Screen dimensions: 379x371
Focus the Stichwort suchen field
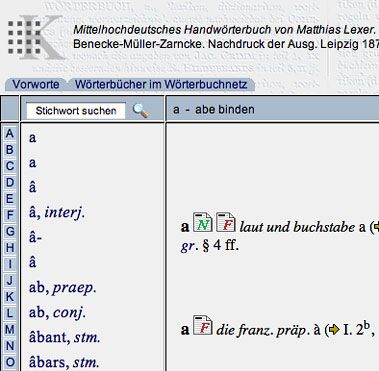point(76,111)
